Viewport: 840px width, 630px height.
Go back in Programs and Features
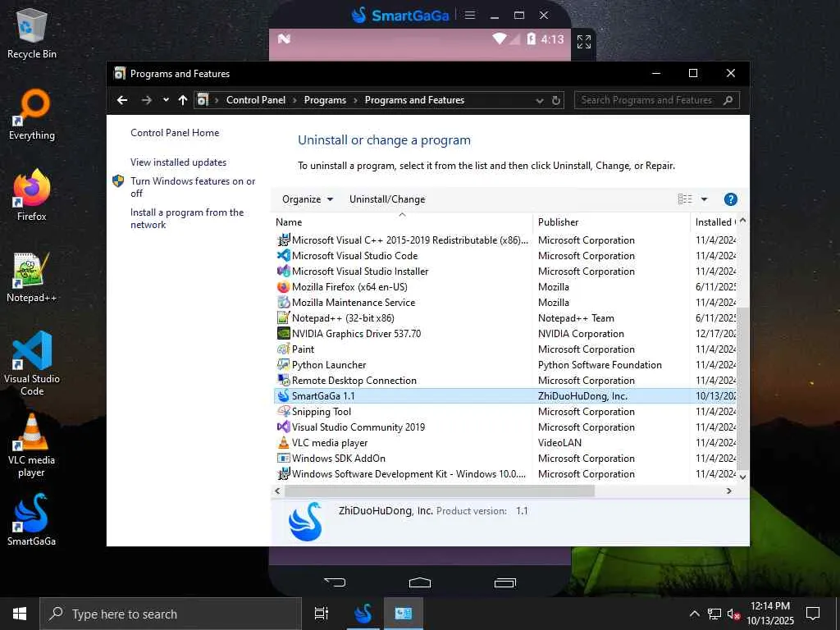tap(122, 100)
